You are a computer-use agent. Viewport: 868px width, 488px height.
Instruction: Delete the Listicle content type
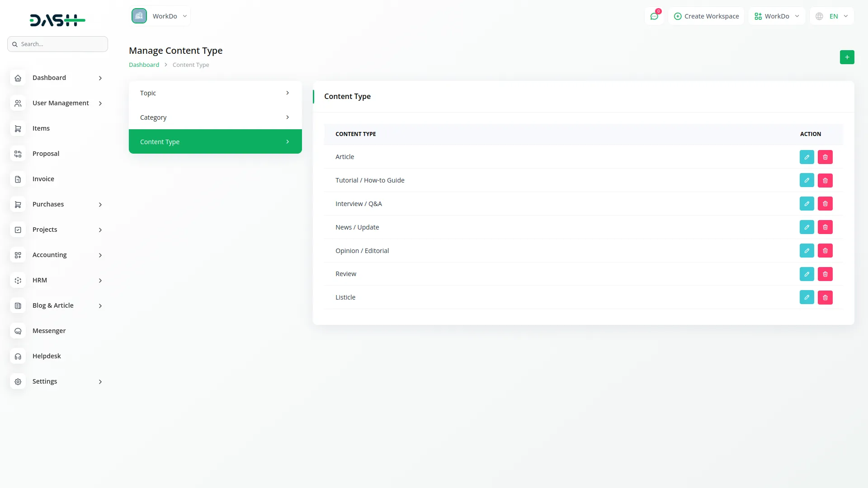click(x=825, y=297)
